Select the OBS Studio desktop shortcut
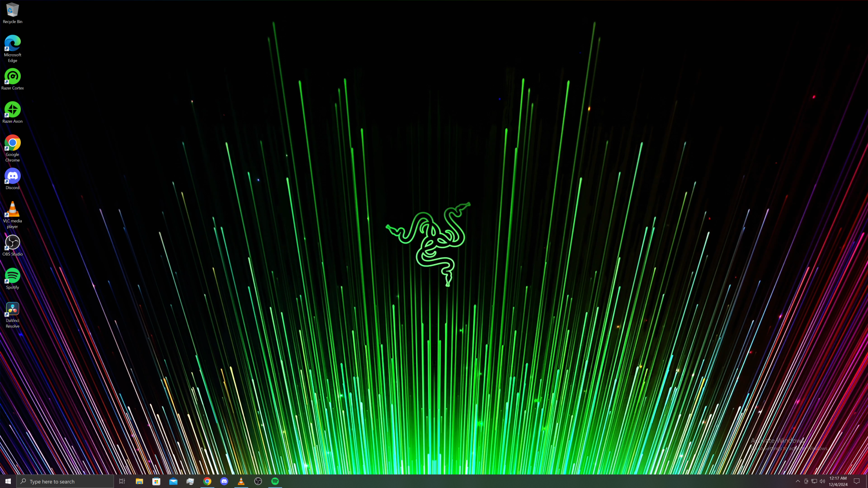Screen dimensions: 868x488 (13, 246)
